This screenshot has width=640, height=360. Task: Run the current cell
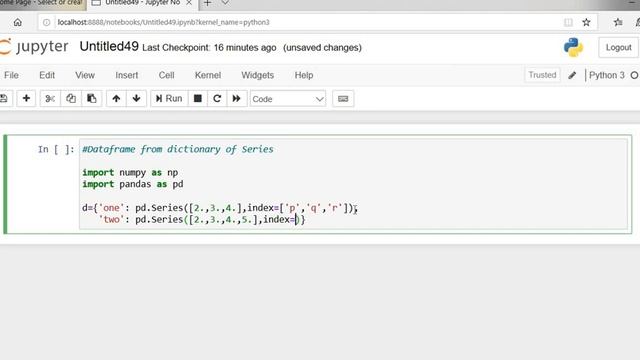(169, 98)
